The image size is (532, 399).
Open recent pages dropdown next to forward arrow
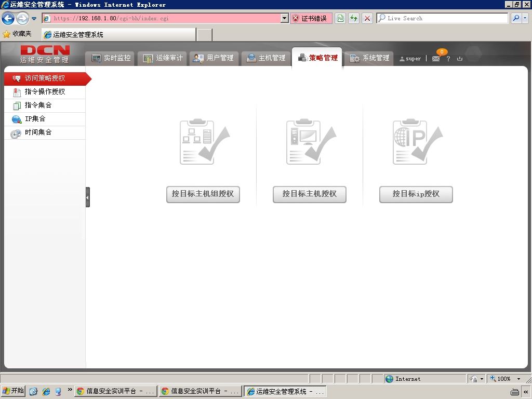click(x=34, y=19)
